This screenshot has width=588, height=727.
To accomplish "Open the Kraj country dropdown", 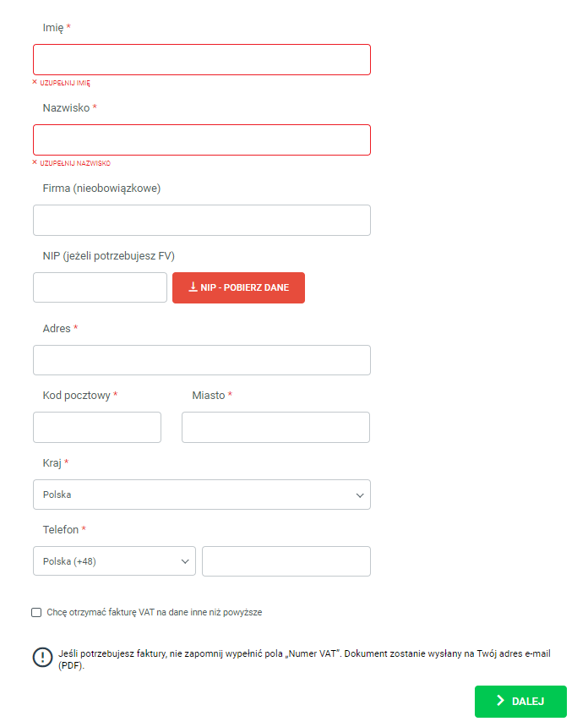I will coord(201,495).
